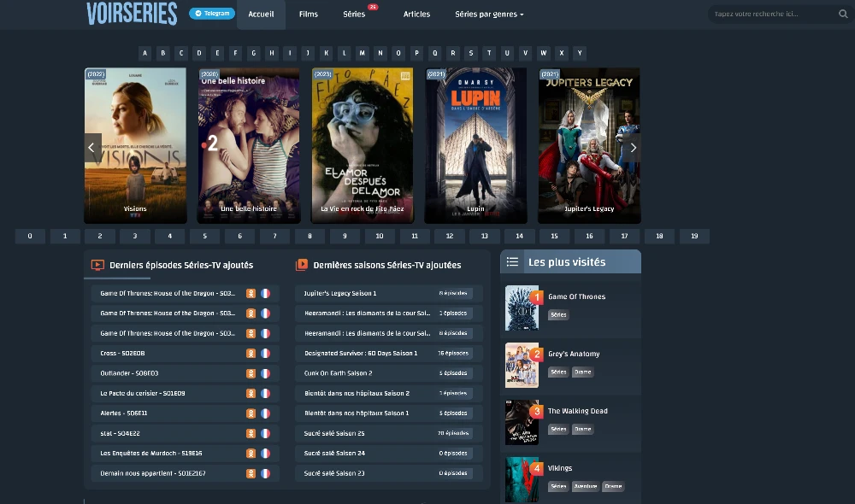Screen dimensions: 855x504
Task: Click Aventure genre tag under Vikings
Action: 585,487
